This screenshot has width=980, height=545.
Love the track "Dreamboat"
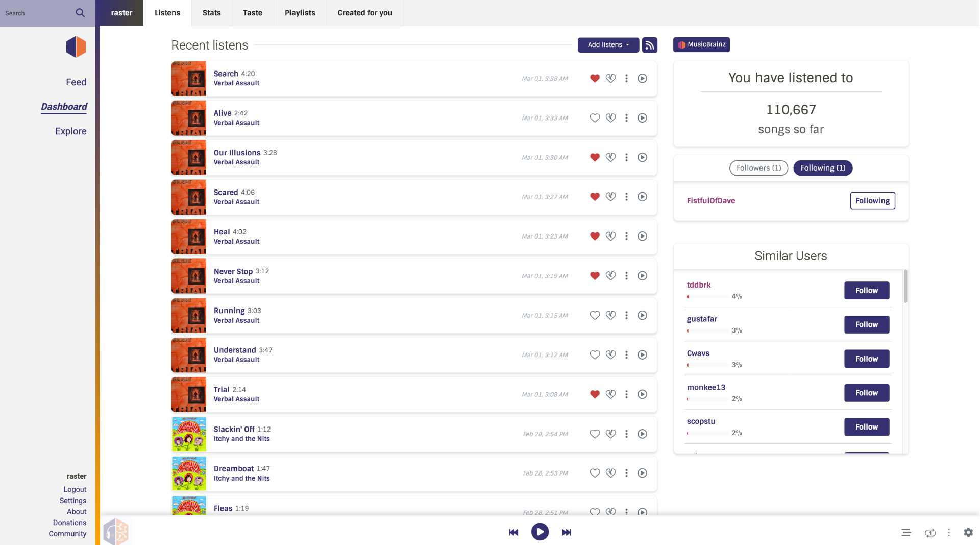coord(594,473)
